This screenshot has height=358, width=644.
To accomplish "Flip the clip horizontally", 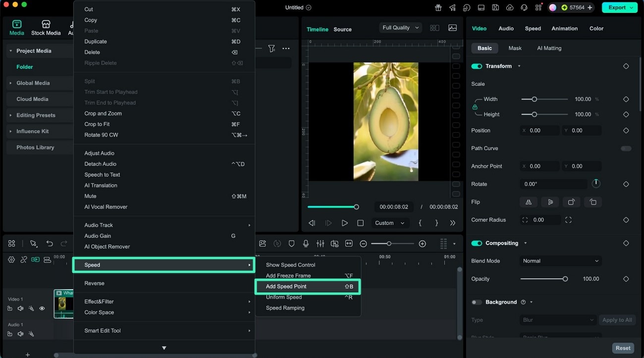I will click(x=529, y=202).
